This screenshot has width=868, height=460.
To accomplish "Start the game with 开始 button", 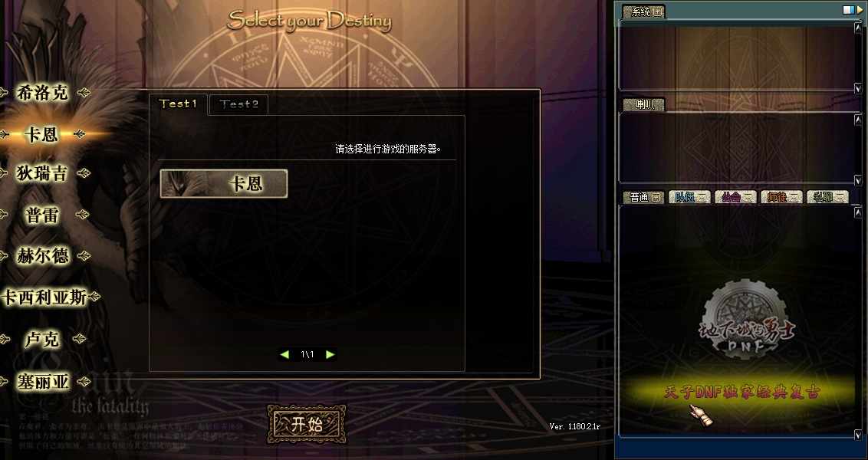I will [x=307, y=425].
